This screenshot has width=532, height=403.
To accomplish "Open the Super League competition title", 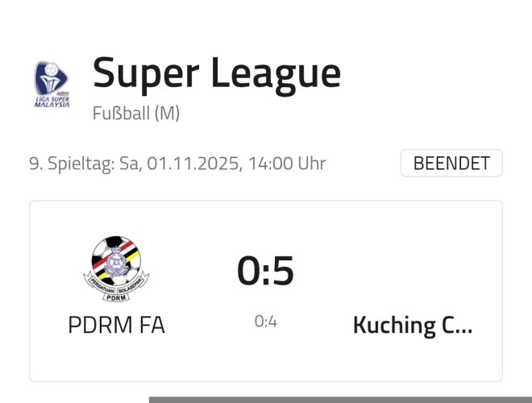I will point(216,73).
